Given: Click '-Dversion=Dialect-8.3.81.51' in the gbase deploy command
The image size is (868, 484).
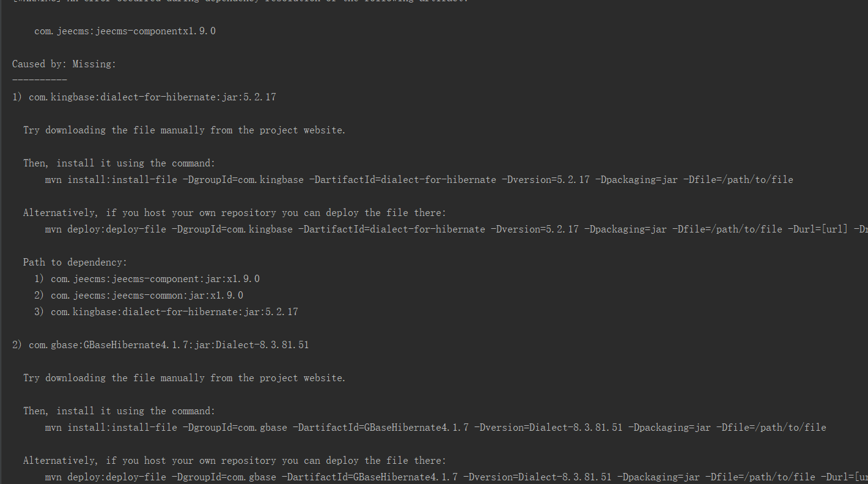Looking at the screenshot, I should pyautogui.click(x=537, y=477).
